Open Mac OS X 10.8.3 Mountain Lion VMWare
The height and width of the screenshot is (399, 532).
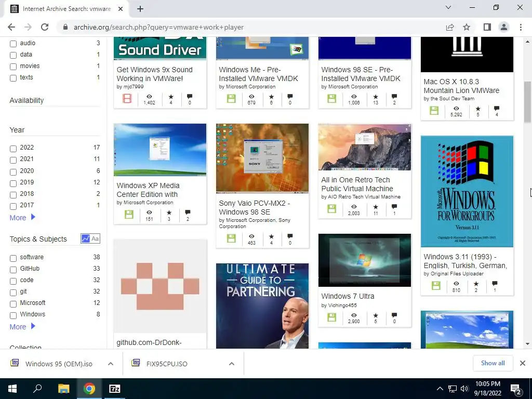461,86
